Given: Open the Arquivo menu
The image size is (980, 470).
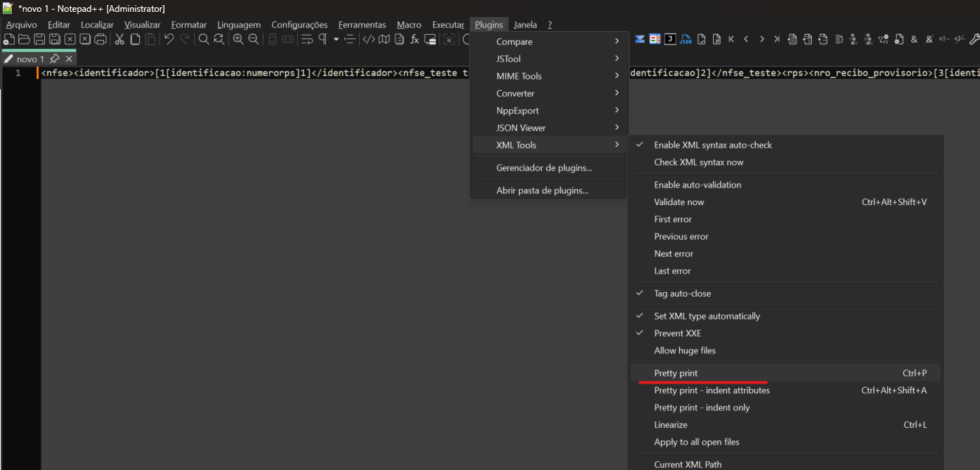Looking at the screenshot, I should coord(21,24).
